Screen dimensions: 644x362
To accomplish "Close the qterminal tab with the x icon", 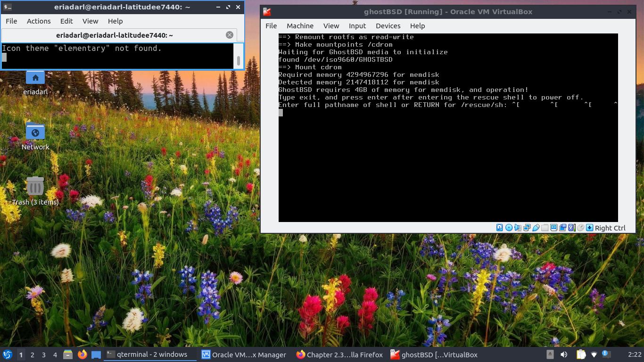I will click(229, 35).
